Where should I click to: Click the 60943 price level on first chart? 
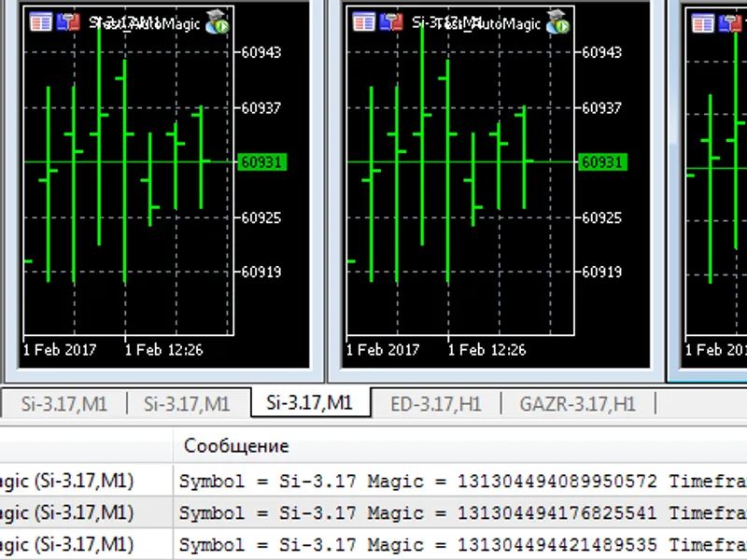(x=261, y=52)
